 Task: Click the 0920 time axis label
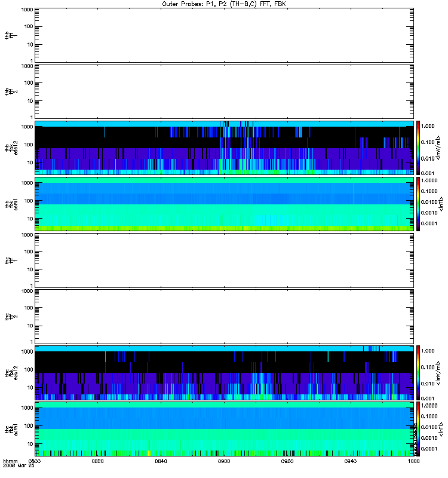coord(287,461)
